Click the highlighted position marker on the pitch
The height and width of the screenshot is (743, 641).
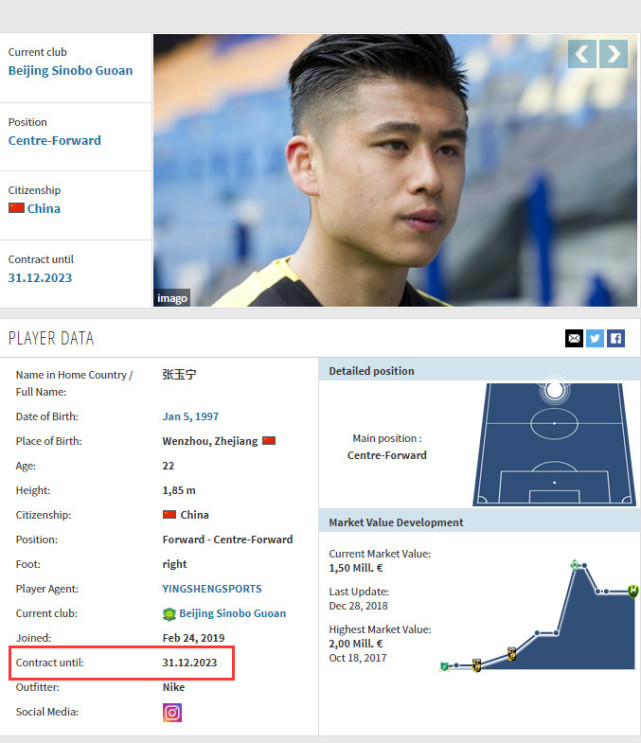[x=554, y=390]
